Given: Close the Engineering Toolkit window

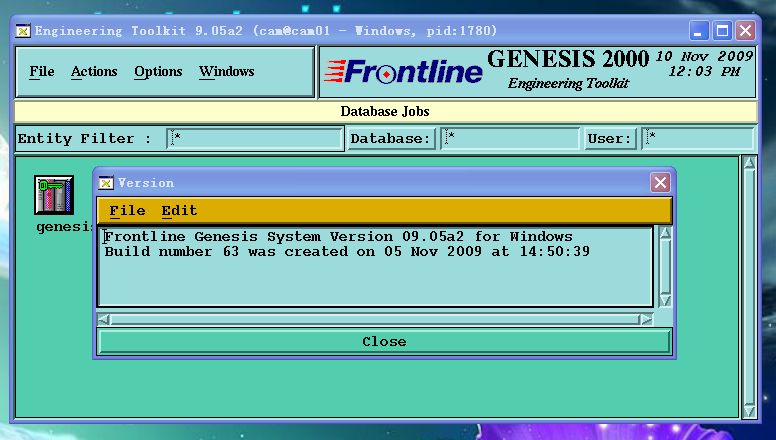Looking at the screenshot, I should (x=745, y=31).
